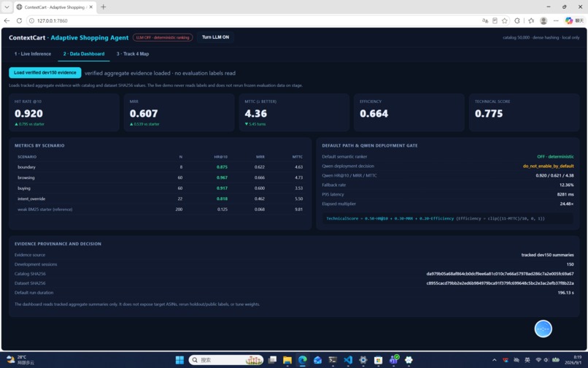Select the 2 · Data Dashboard tab
This screenshot has width=588, height=368.
tap(84, 54)
